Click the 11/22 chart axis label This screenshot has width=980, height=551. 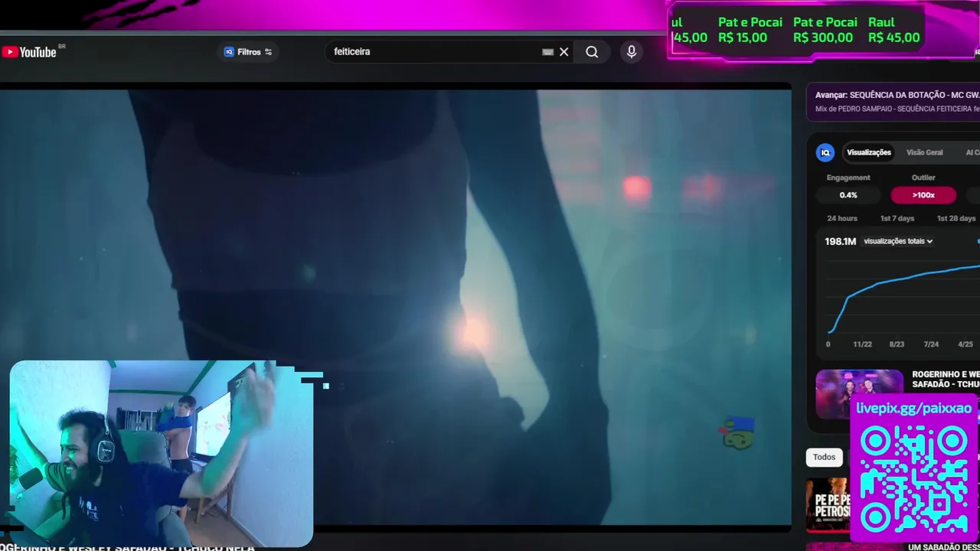[x=862, y=344]
